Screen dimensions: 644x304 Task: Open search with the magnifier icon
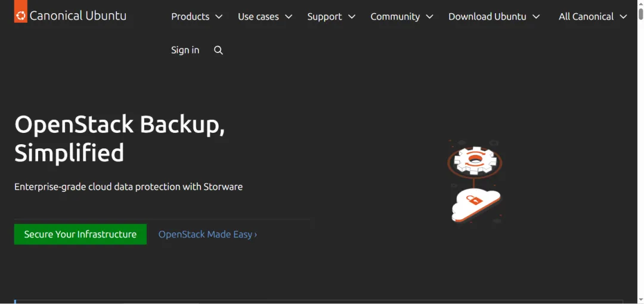(218, 51)
